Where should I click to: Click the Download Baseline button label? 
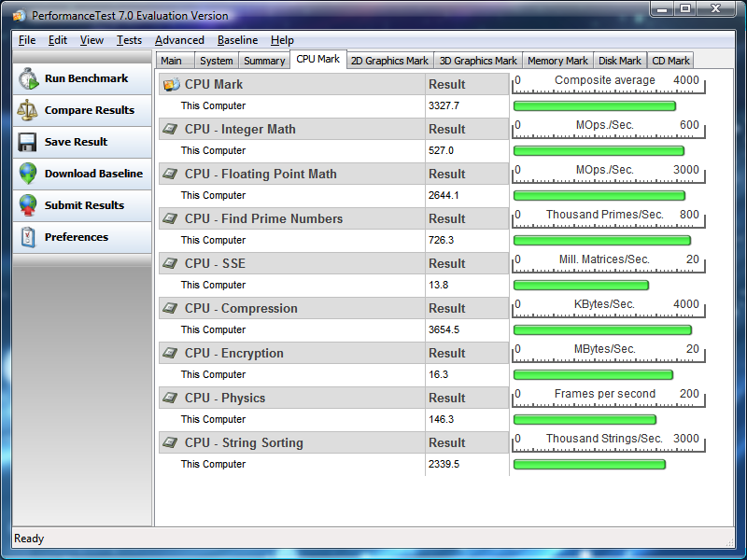click(94, 174)
